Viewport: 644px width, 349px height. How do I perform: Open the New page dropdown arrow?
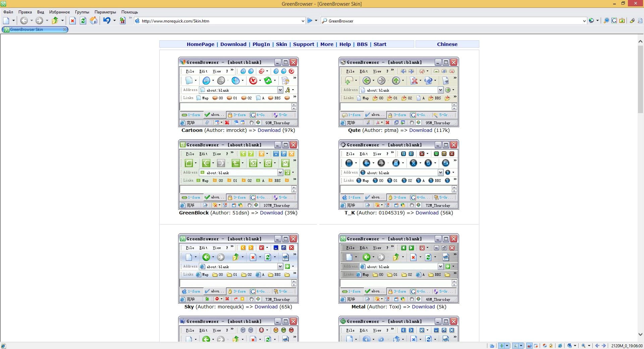click(13, 21)
